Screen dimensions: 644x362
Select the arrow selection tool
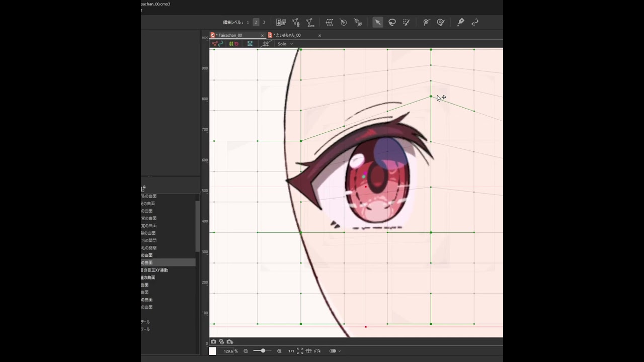tap(377, 22)
